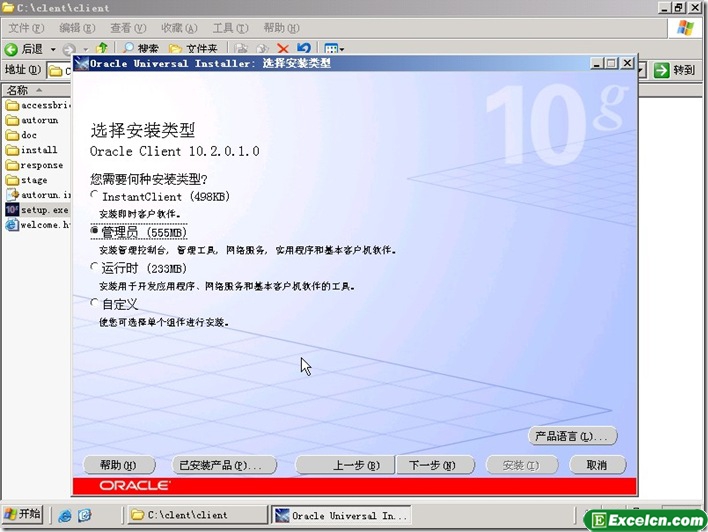708x532 pixels.
Task: Click the 转到 go button
Action: (x=675, y=70)
